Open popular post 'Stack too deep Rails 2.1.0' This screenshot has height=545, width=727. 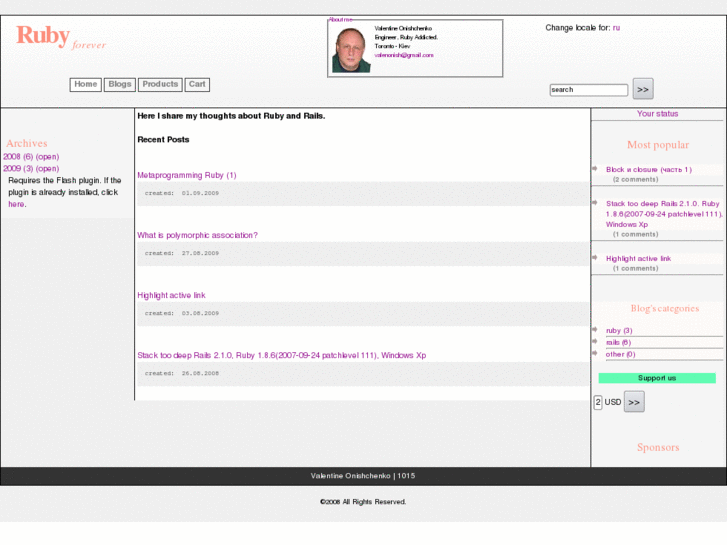tap(664, 214)
